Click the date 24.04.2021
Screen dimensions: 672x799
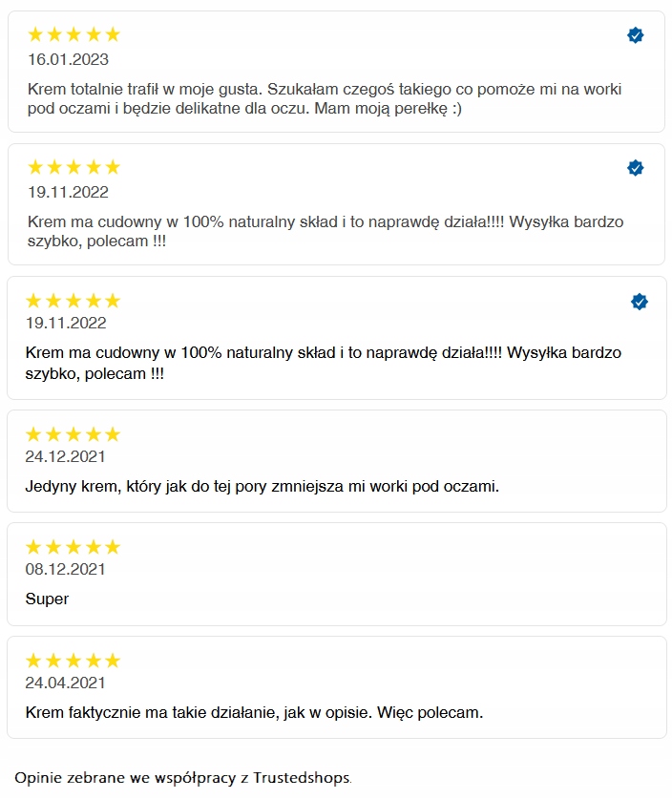coord(66,683)
